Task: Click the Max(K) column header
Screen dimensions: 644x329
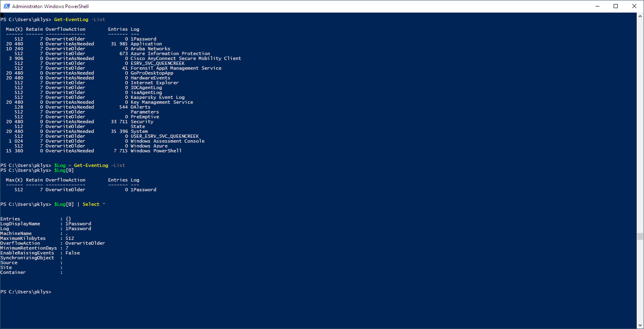Action: click(x=14, y=29)
